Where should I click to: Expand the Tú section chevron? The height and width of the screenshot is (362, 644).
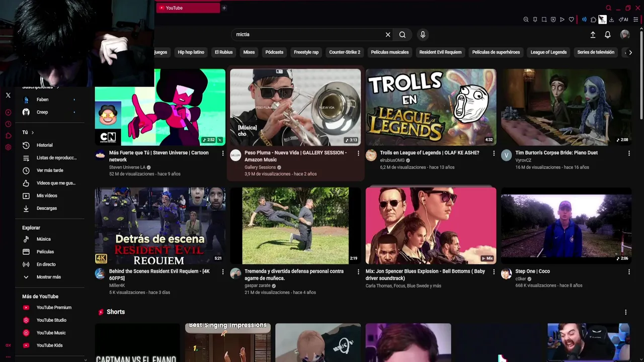(x=32, y=133)
